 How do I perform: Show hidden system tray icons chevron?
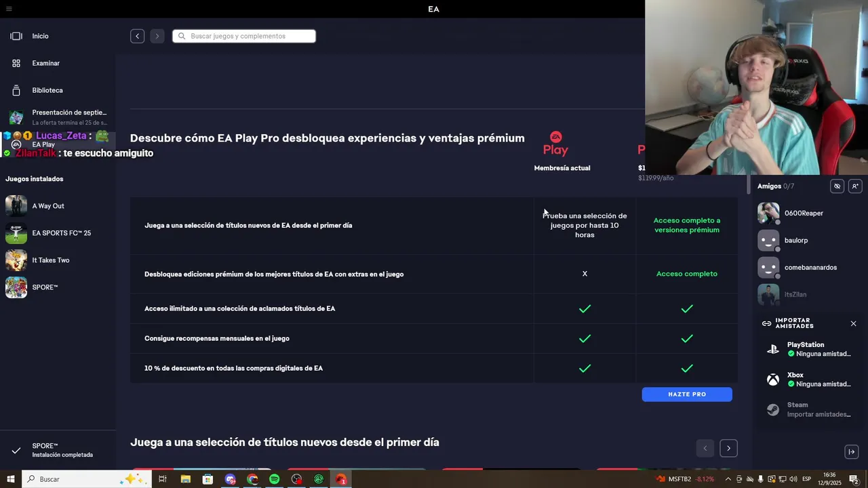click(x=728, y=479)
